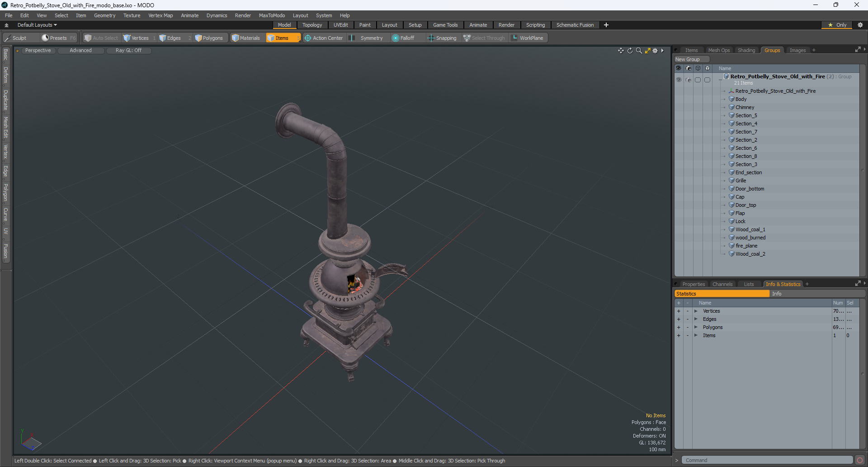Select Materials selection mode

pyautogui.click(x=246, y=38)
